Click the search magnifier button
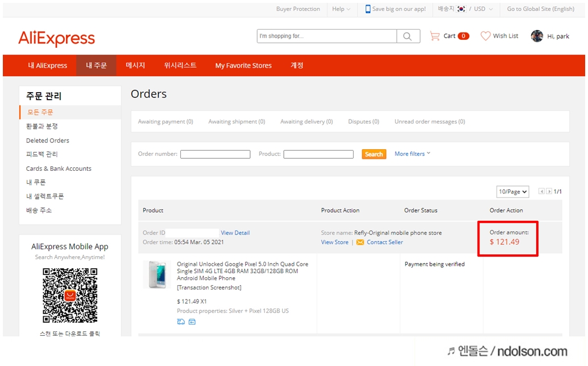This screenshot has height=366, width=588. 408,36
